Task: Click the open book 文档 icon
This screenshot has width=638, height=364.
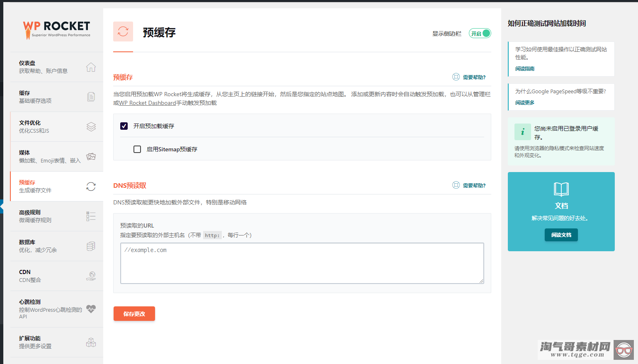Action: 561,189
